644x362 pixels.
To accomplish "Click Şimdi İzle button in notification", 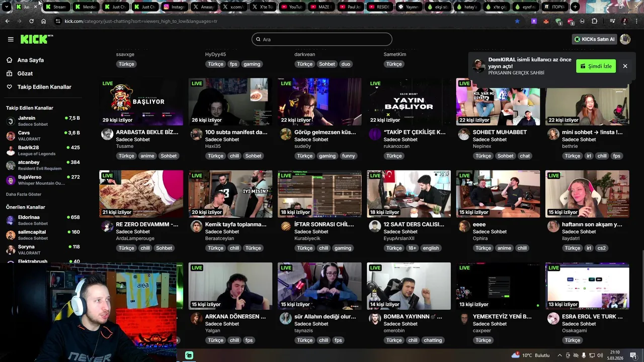I will (x=596, y=66).
